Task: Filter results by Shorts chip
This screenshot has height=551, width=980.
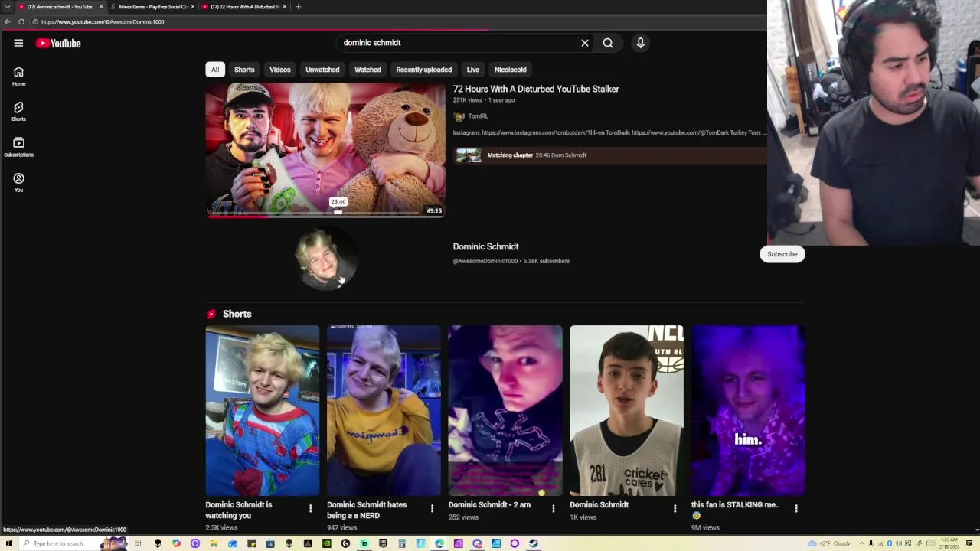Action: pyautogui.click(x=244, y=70)
